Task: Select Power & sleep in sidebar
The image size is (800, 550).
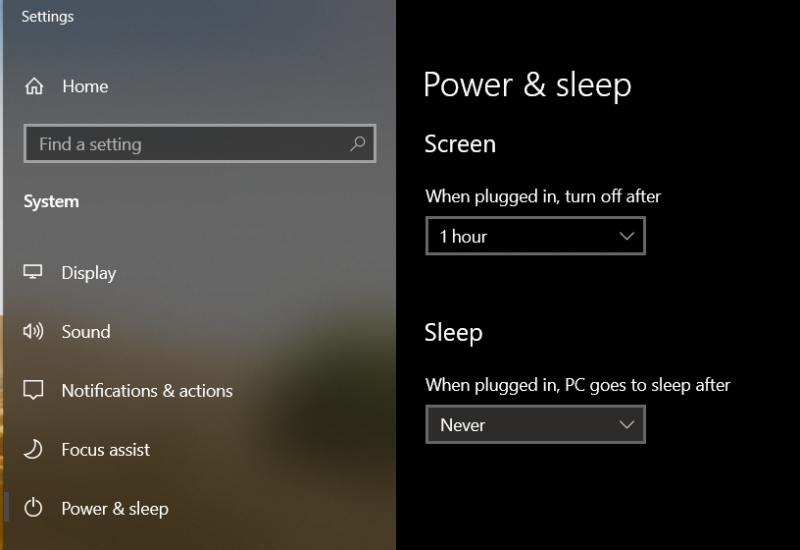Action: 115,508
